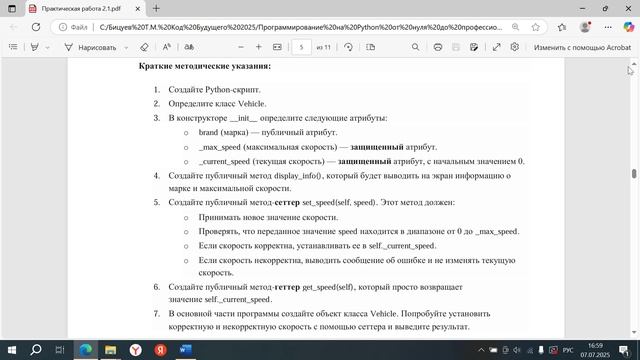This screenshot has width=640, height=360.
Task: Focus the page number field showing 5
Action: [301, 47]
